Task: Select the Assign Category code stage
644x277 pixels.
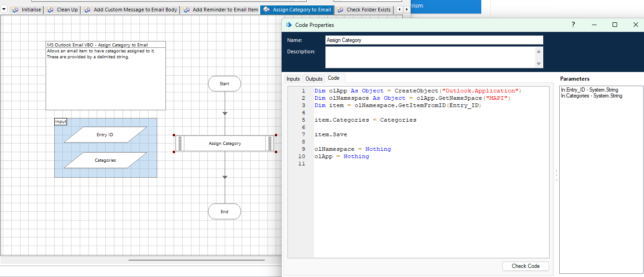Action: tap(225, 143)
